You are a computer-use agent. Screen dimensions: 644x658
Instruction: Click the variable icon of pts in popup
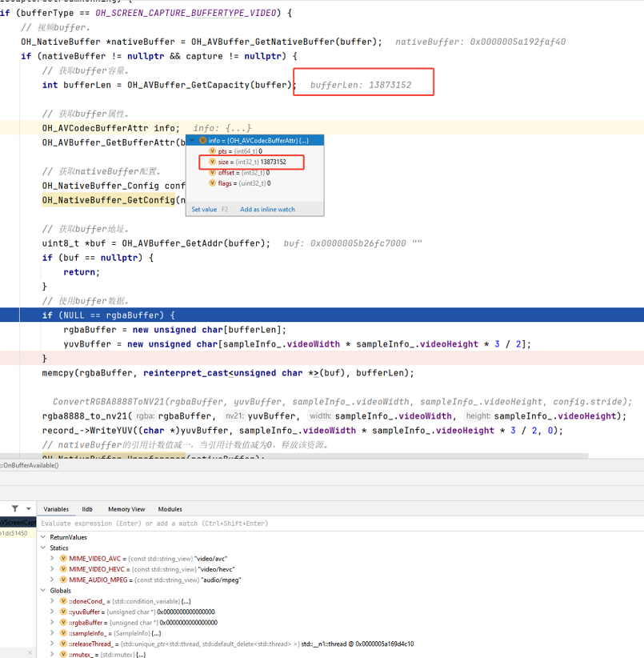click(212, 150)
